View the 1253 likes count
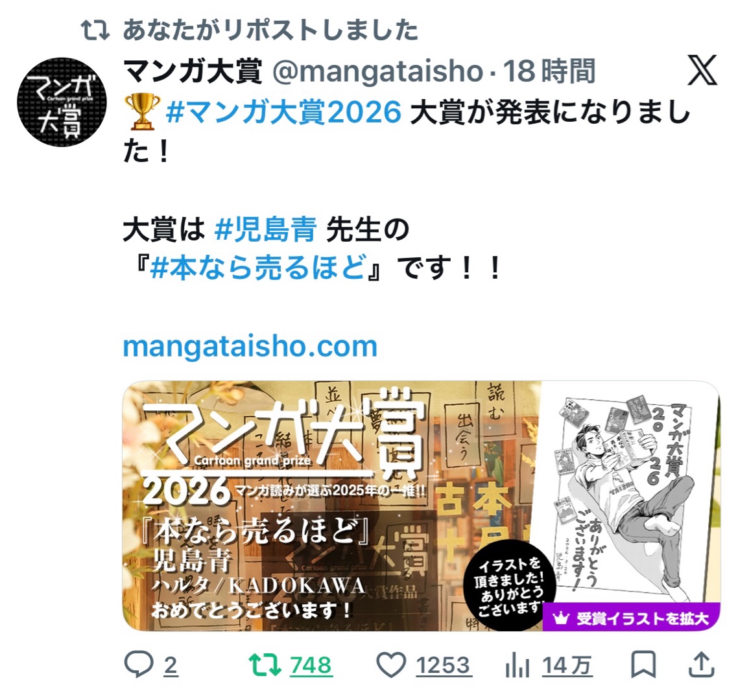The image size is (738, 700). point(444,665)
